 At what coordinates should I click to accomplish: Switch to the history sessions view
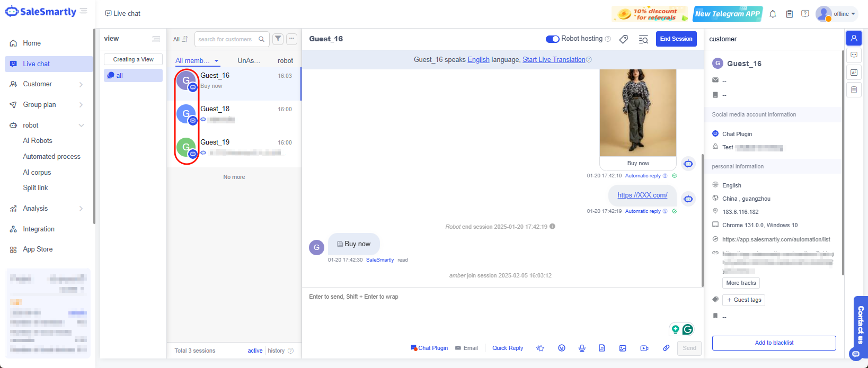coord(276,351)
